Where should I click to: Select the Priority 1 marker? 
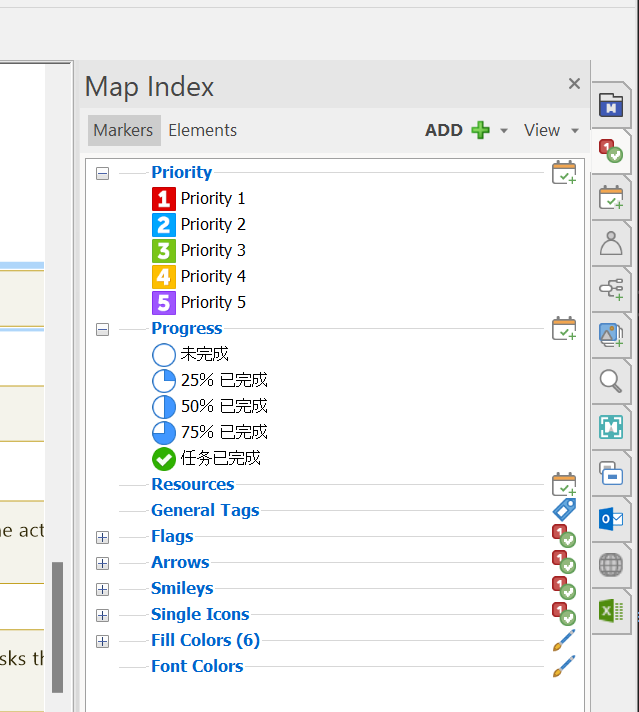[212, 198]
